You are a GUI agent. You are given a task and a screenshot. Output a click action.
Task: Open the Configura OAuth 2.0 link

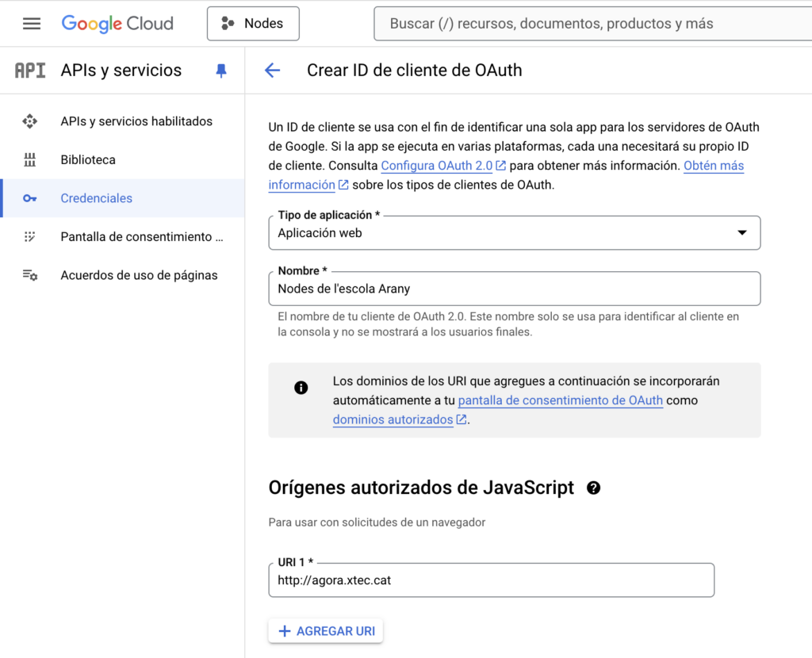436,166
